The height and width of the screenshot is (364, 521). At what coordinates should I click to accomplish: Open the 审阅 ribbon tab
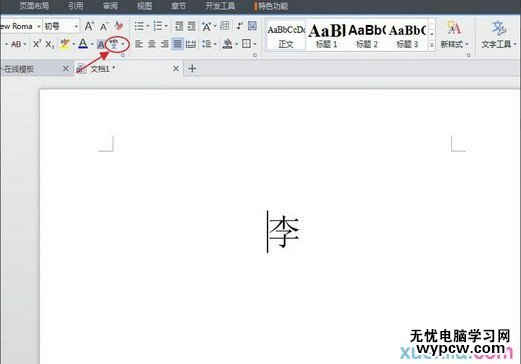(110, 6)
